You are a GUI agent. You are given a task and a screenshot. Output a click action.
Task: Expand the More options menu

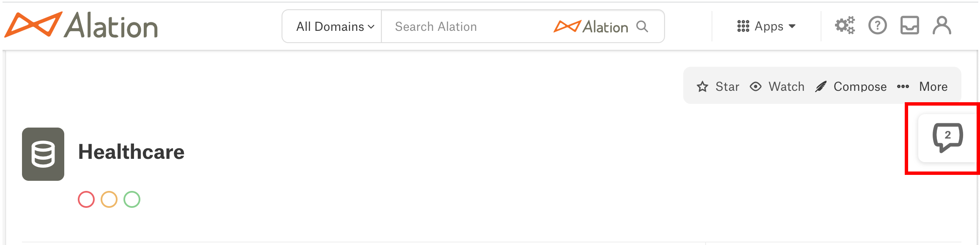pos(922,87)
